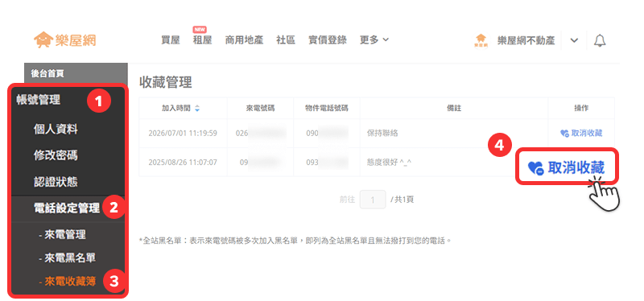644x301 pixels.
Task: Click the page number input field
Action: 373,200
